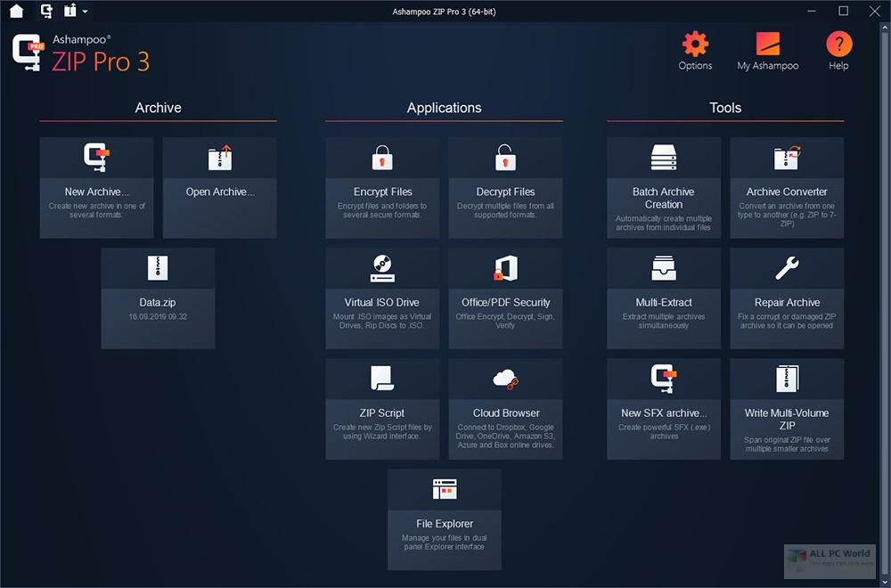Click the Cloud Browser cloud icon
Image resolution: width=891 pixels, height=588 pixels.
click(x=505, y=379)
